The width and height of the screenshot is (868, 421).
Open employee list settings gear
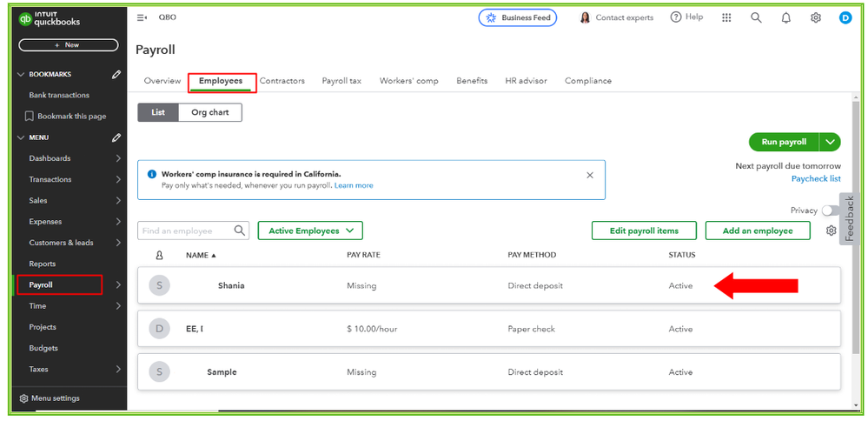tap(831, 231)
